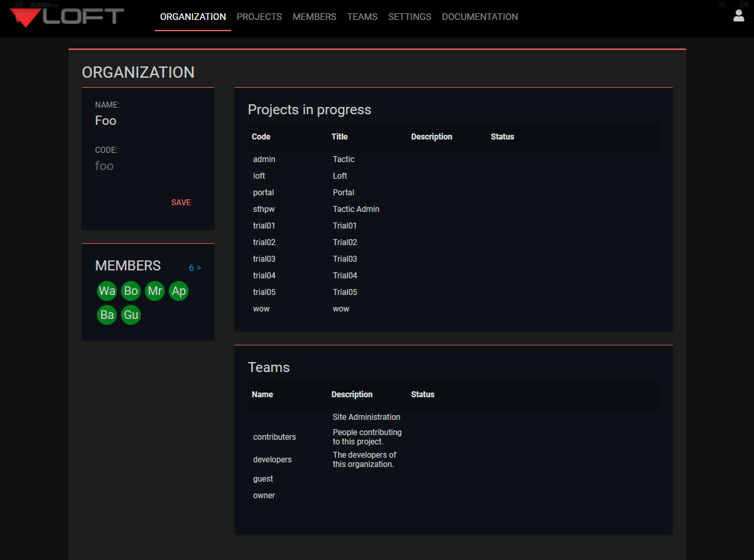The image size is (754, 560).
Task: Select the Trial01 project title
Action: [344, 225]
